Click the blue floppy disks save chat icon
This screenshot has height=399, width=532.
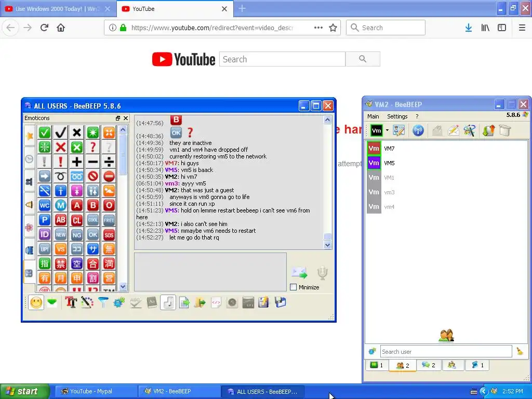tap(280, 302)
